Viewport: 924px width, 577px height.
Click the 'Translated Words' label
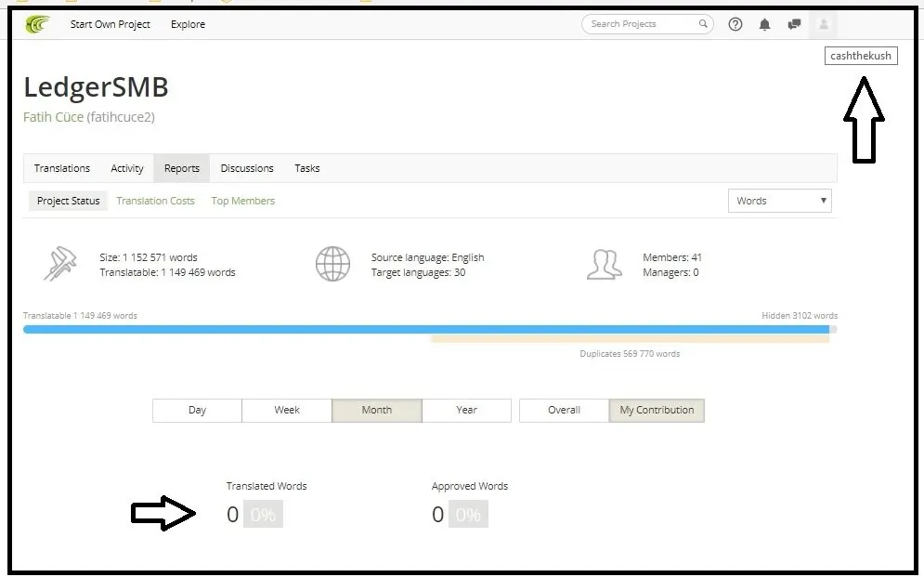(x=267, y=486)
